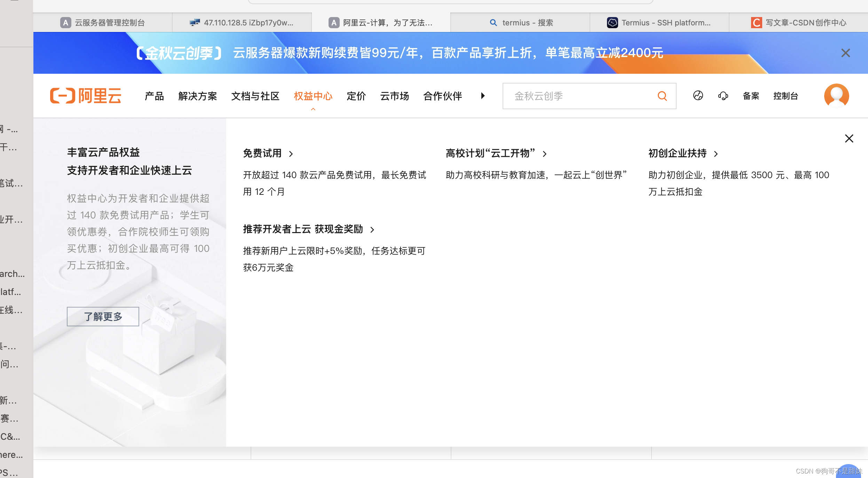Screen dimensions: 868x478
Task: Open the user avatar menu
Action: tap(836, 96)
